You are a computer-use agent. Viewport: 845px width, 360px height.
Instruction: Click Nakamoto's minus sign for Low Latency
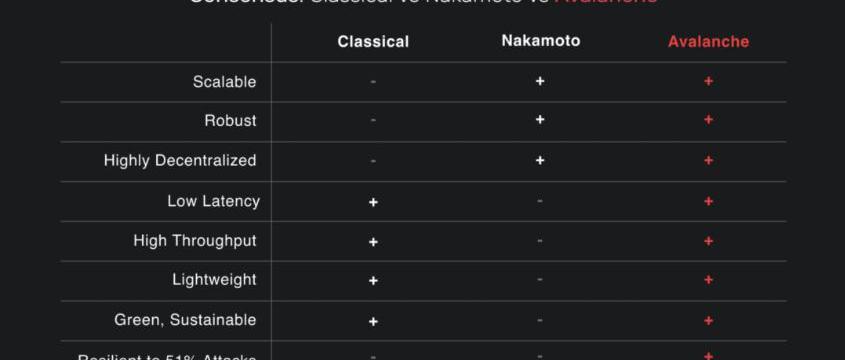(540, 201)
